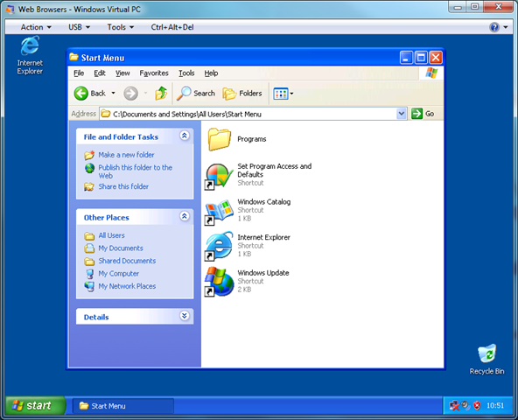Expand the Details panel
The image size is (518, 420).
[x=185, y=316]
